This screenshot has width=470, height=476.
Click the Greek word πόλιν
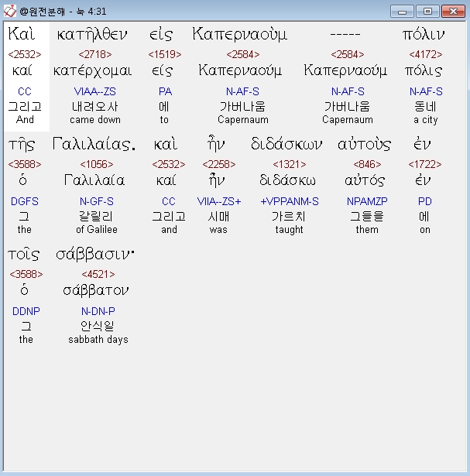click(x=424, y=35)
